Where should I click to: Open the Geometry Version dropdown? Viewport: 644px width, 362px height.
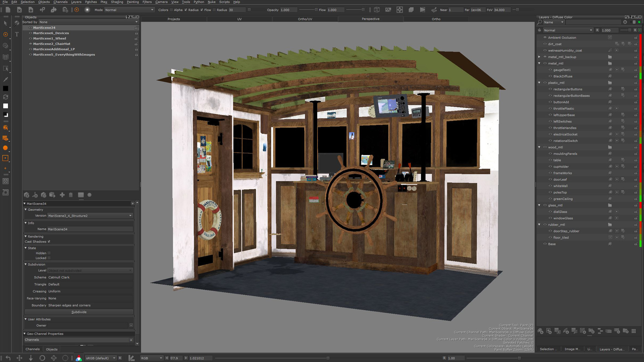(x=90, y=216)
